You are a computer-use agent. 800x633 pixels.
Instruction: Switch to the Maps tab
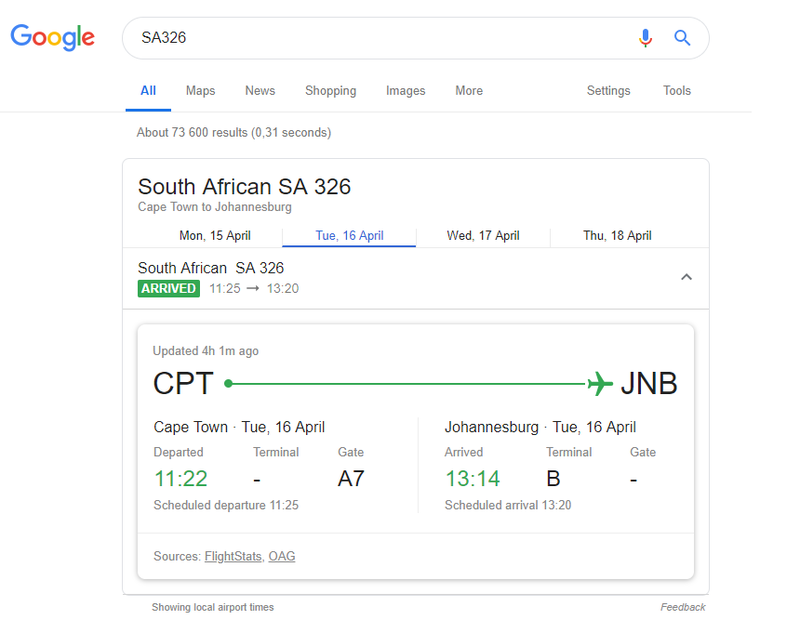tap(200, 91)
